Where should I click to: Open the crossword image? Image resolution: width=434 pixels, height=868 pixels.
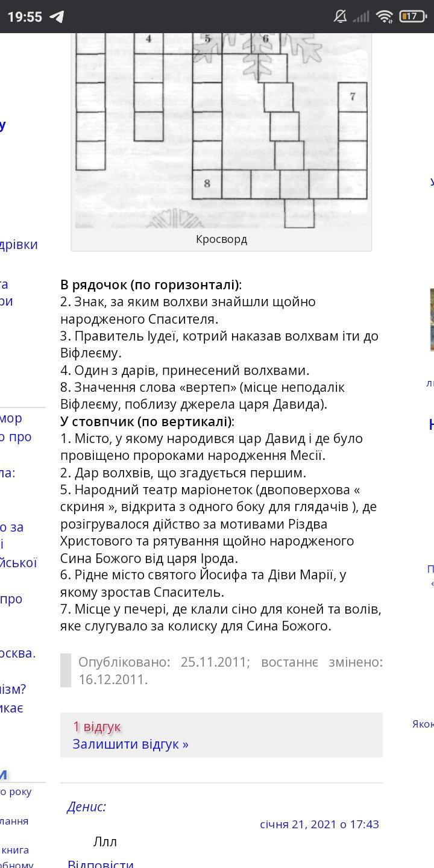221,130
